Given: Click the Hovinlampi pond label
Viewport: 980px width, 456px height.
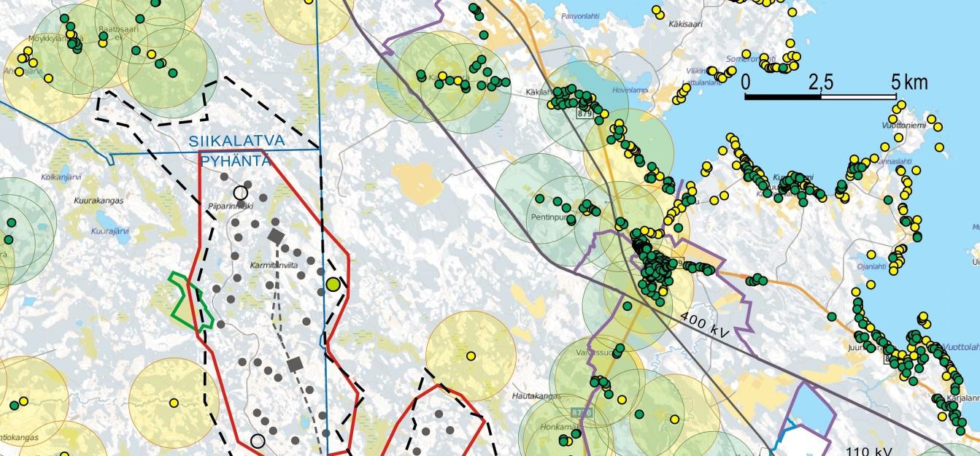Looking at the screenshot, I should click(x=630, y=90).
